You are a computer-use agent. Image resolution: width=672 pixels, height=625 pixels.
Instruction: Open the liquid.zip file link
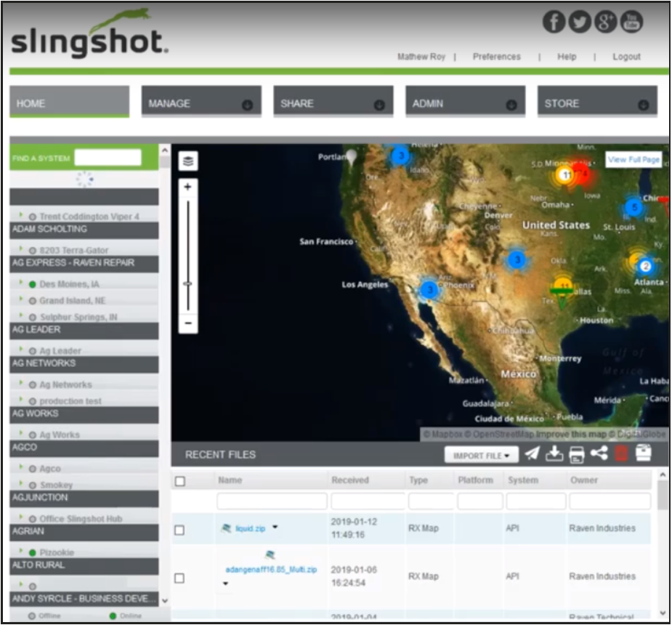click(x=250, y=528)
